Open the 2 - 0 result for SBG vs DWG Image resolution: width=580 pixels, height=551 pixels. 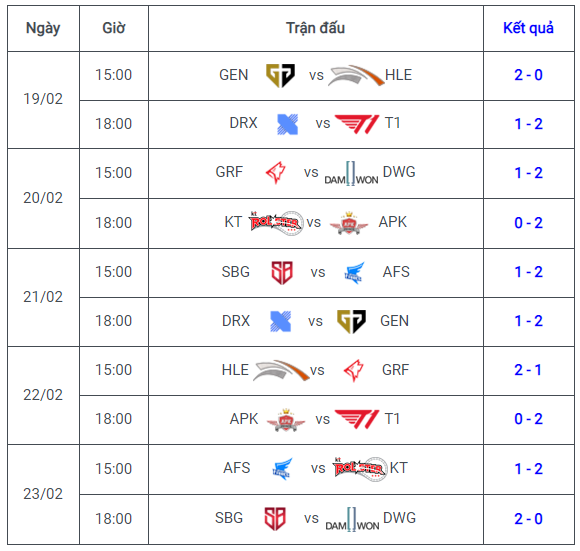coord(528,519)
